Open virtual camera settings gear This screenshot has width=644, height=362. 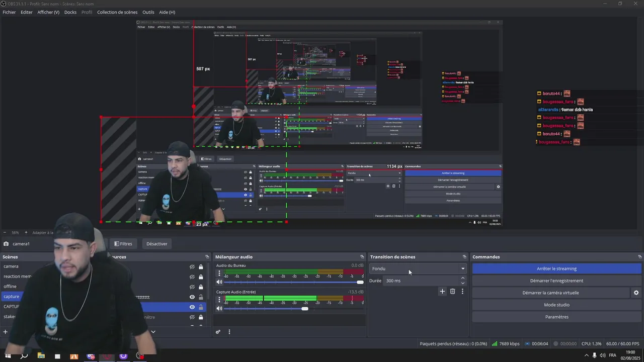636,293
